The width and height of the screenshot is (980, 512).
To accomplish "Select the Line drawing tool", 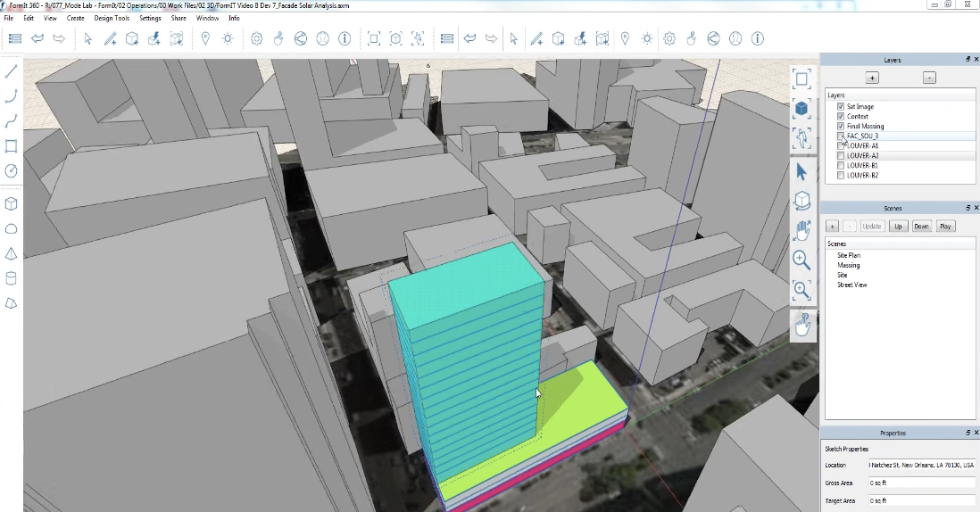I will click(12, 71).
